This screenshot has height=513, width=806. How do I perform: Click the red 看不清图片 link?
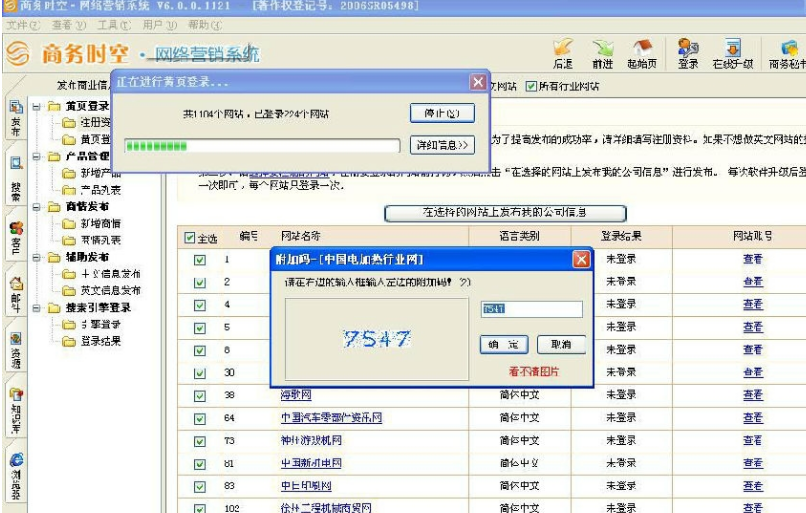[x=534, y=372]
